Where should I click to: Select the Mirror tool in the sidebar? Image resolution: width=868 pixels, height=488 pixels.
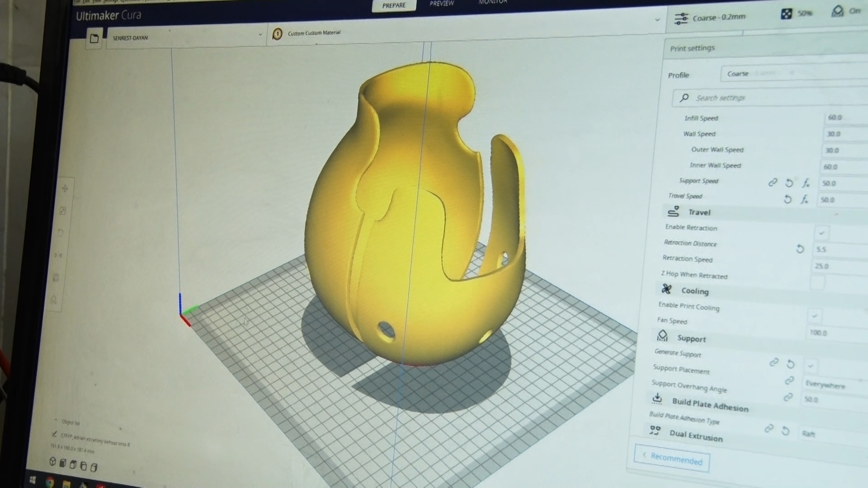(x=58, y=255)
